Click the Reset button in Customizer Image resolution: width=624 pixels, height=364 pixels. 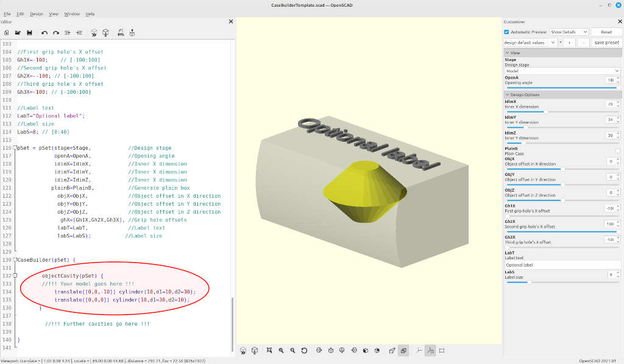[606, 32]
